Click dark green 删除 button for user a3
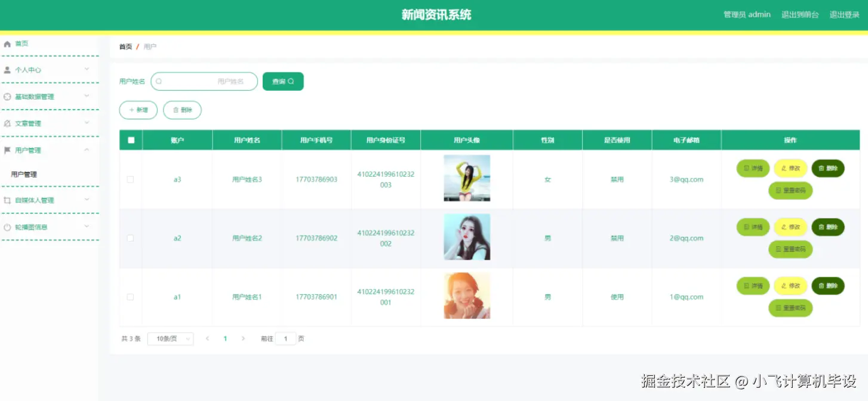The image size is (868, 401). (x=828, y=168)
